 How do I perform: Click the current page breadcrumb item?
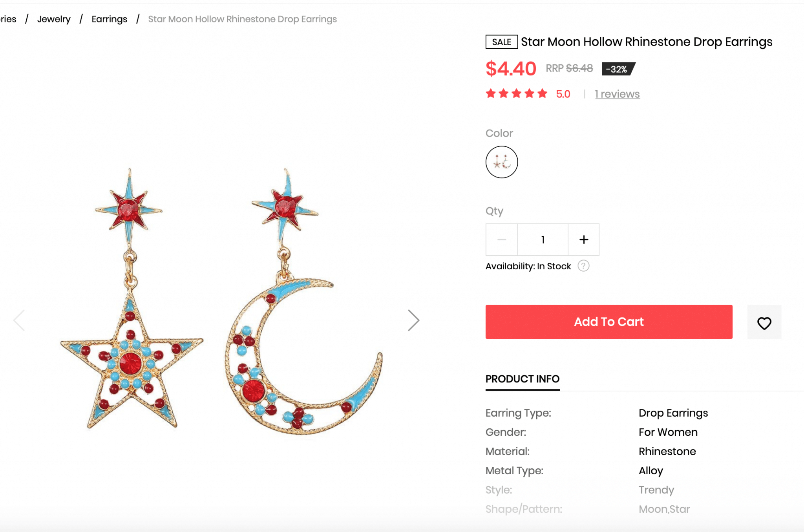pos(242,19)
